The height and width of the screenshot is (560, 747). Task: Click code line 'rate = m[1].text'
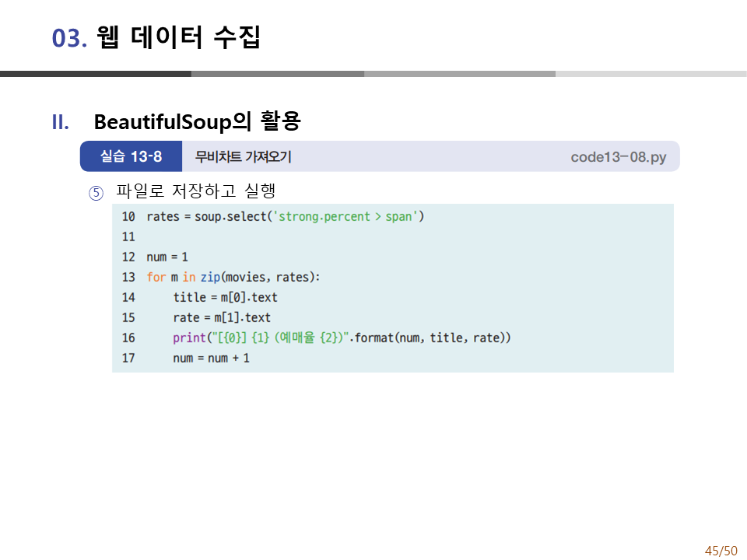[x=222, y=317]
